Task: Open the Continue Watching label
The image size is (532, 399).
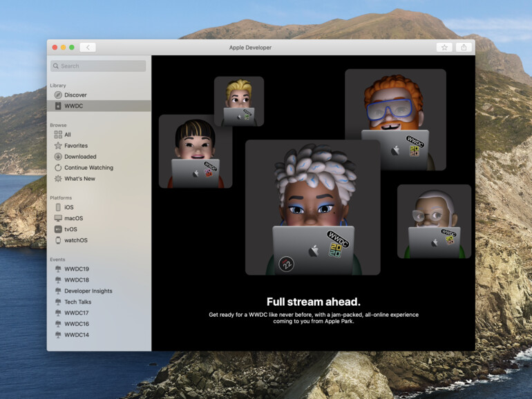Action: [x=89, y=168]
